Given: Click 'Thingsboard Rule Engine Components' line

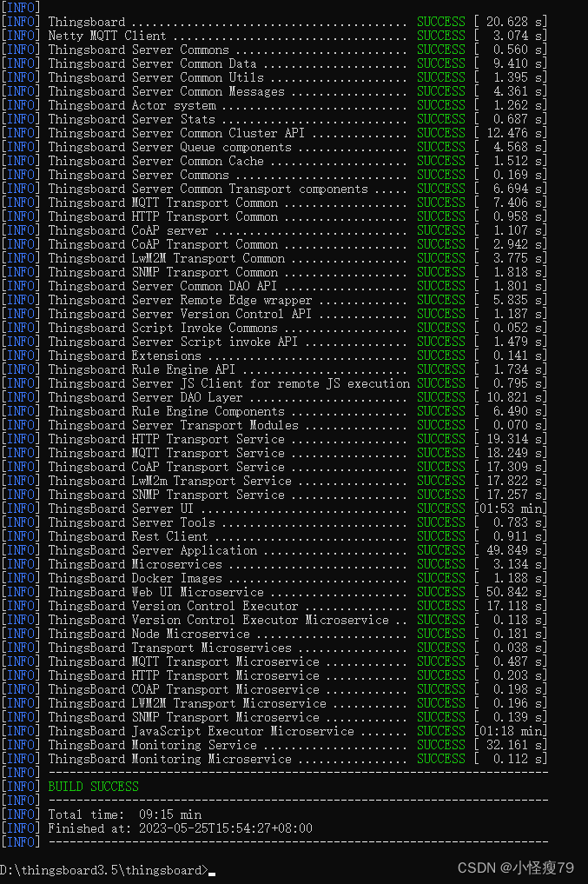Looking at the screenshot, I should tap(274, 411).
